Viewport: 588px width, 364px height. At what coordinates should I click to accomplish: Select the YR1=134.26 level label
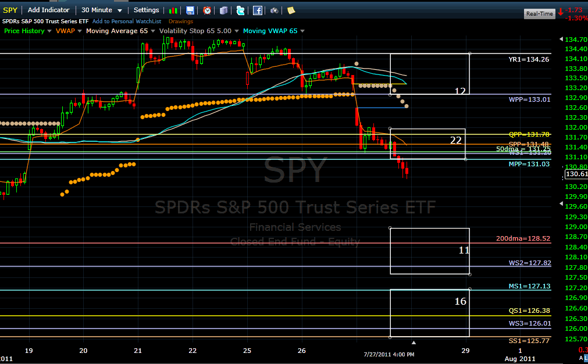point(529,59)
